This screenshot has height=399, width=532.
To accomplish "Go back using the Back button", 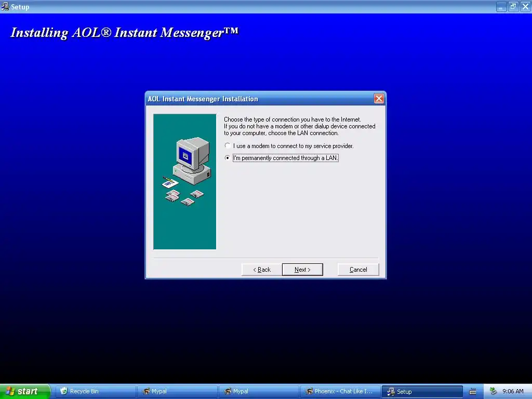I will point(262,270).
